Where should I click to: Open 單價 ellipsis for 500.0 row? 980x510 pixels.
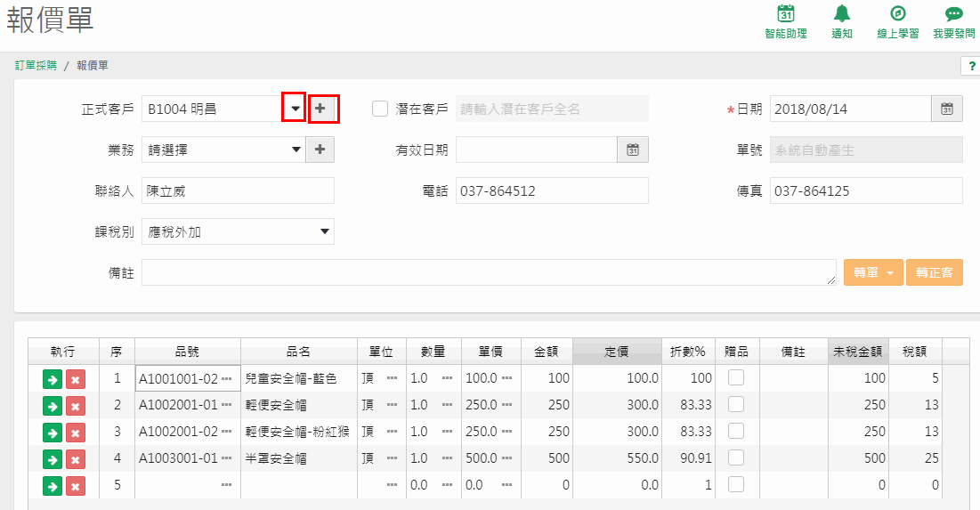(506, 458)
